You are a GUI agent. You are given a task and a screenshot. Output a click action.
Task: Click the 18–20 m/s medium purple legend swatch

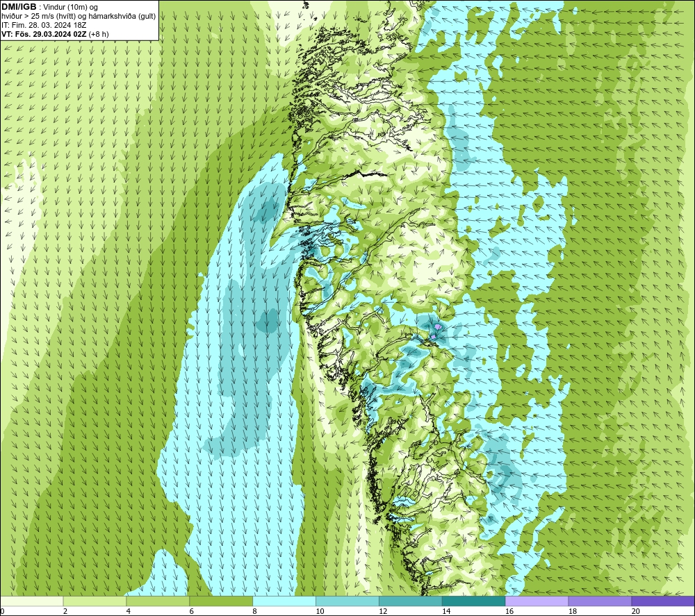tap(600, 601)
